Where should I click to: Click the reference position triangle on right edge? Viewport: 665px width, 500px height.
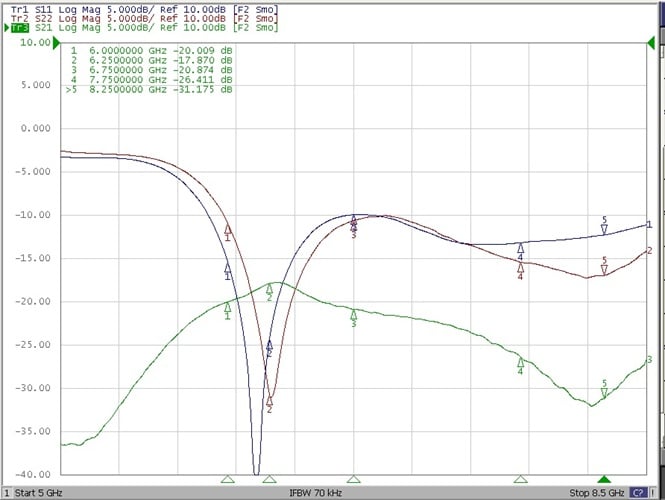coord(651,42)
